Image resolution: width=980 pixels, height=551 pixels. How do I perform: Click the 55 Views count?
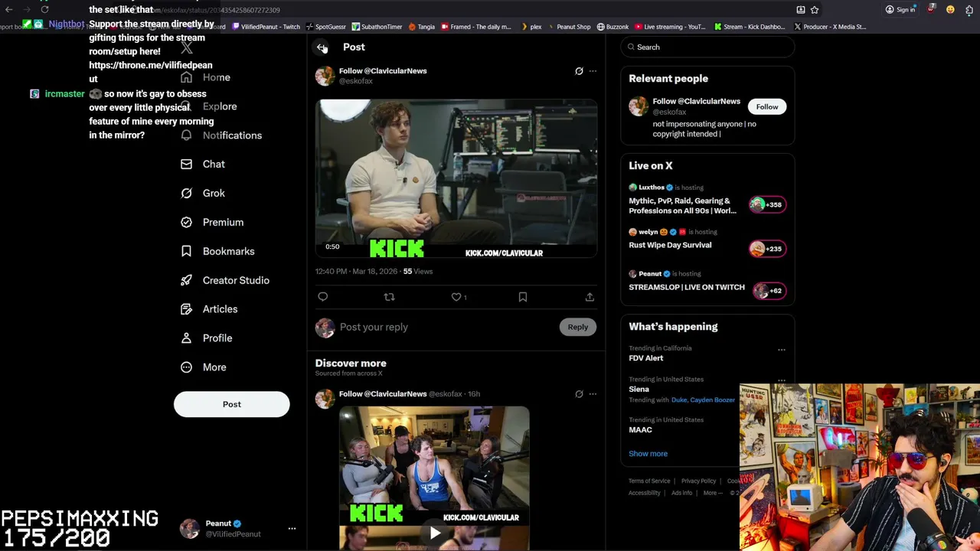418,272
